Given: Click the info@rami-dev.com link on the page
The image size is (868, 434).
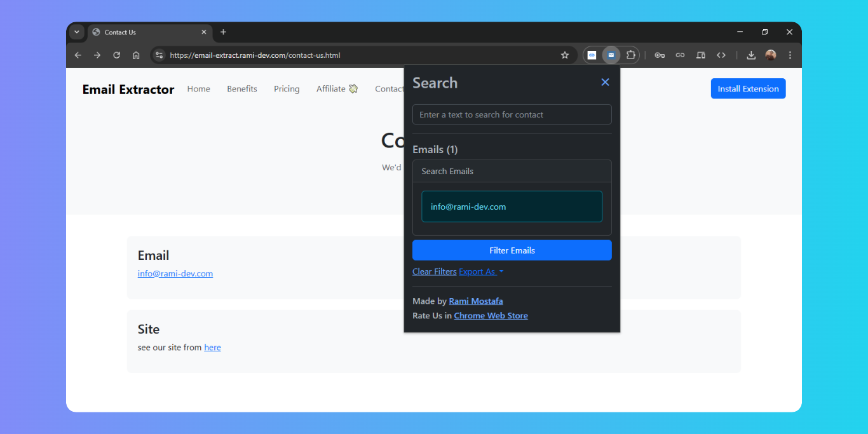Looking at the screenshot, I should (175, 274).
